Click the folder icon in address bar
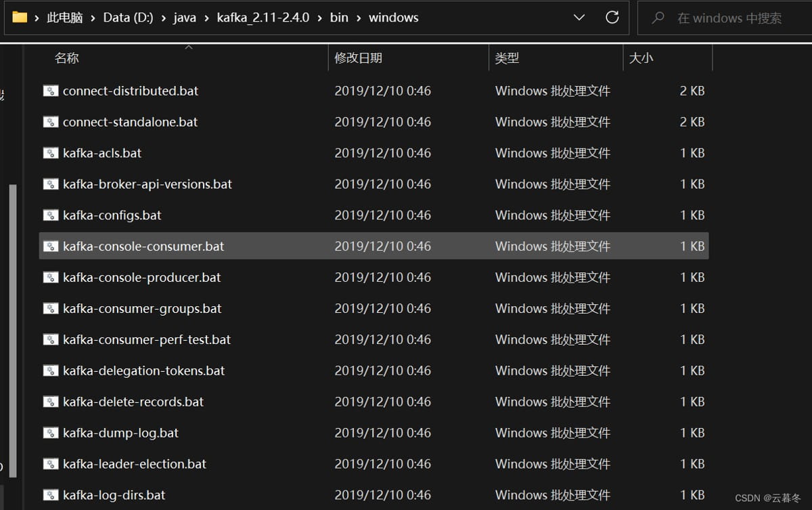Viewport: 812px width, 510px height. (20, 18)
